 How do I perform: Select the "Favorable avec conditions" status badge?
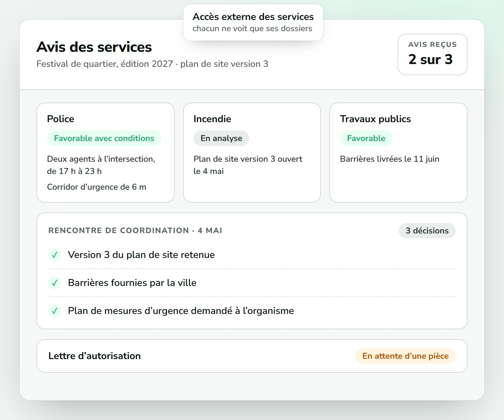(x=104, y=138)
